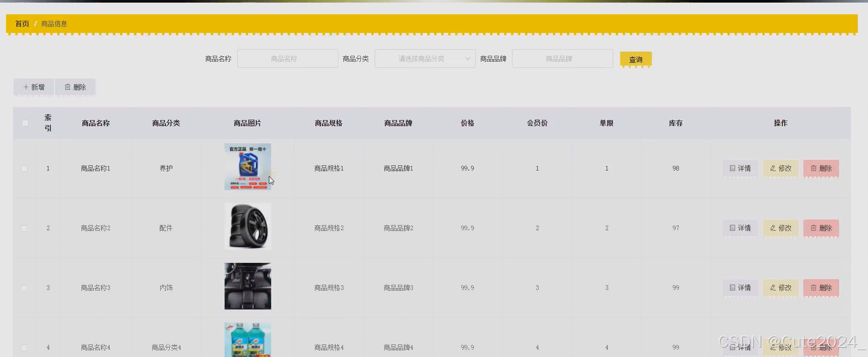Screen dimensions: 868x357
Task: Select the 商品名称3 cell
Action: pos(95,288)
